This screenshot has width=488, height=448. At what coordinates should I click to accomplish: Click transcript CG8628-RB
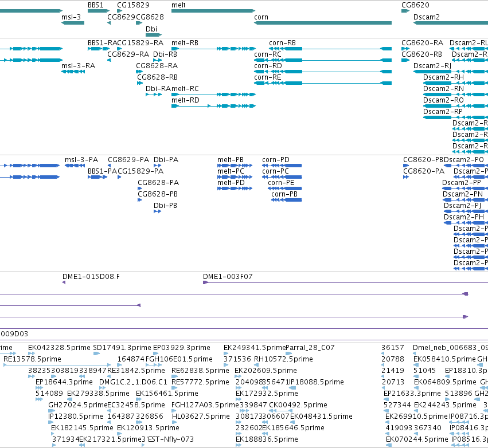[x=158, y=77]
